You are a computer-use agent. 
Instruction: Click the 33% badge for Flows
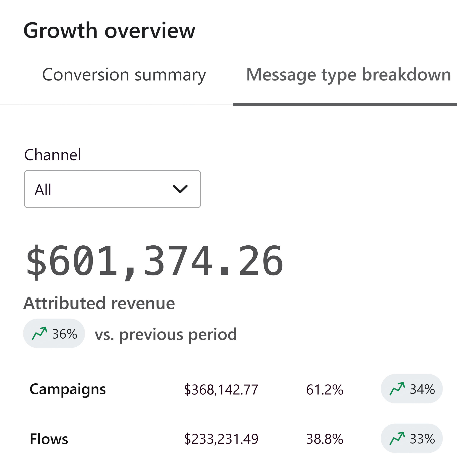tap(412, 438)
